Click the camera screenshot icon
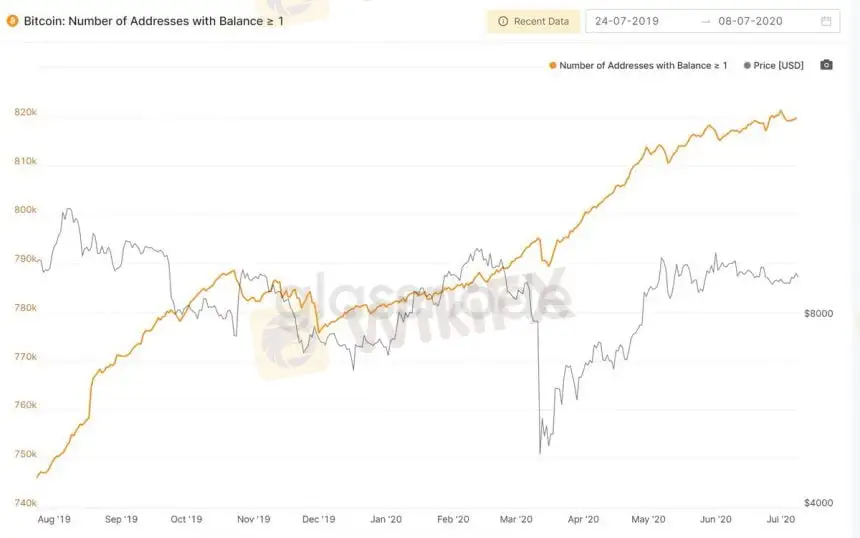860x538 pixels. [x=826, y=65]
